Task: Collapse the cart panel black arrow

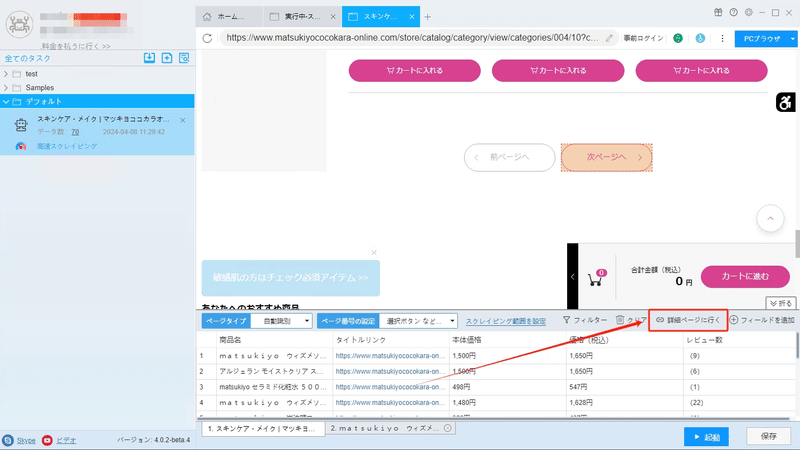Action: (572, 277)
